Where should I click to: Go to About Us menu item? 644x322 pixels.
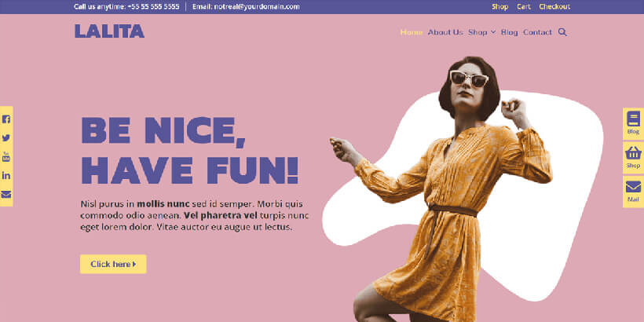[445, 32]
